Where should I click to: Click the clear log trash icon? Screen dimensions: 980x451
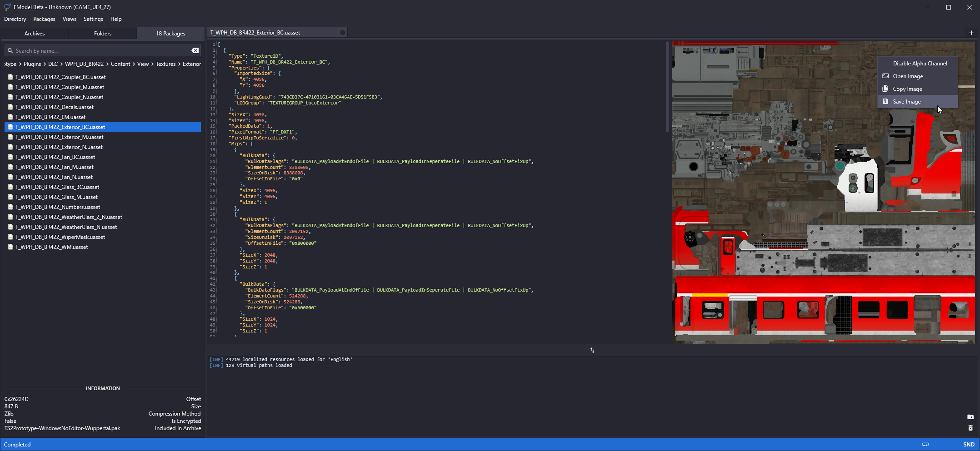[x=970, y=428]
